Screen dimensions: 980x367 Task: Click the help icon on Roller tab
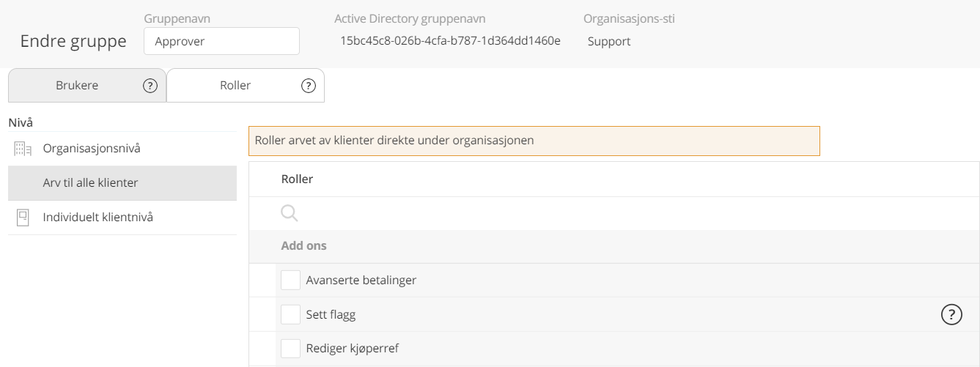tap(309, 86)
